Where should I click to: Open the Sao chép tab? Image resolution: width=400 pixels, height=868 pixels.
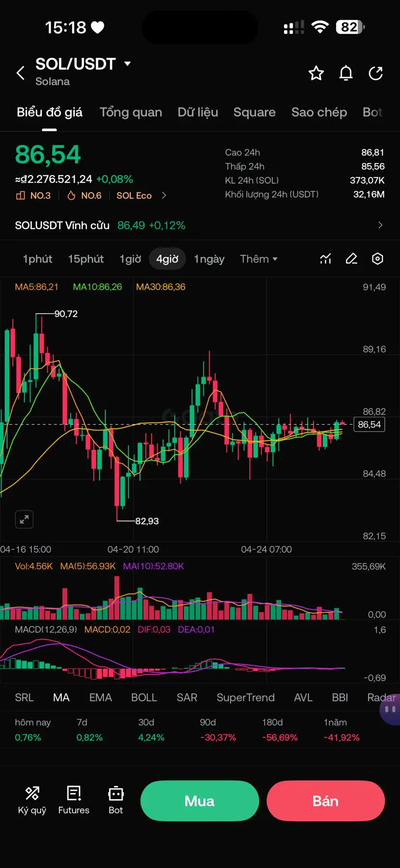[319, 112]
